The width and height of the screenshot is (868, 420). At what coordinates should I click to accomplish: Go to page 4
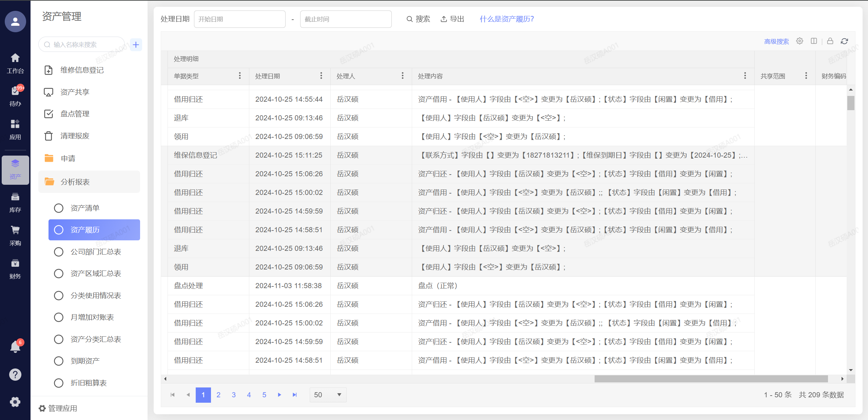pos(249,395)
